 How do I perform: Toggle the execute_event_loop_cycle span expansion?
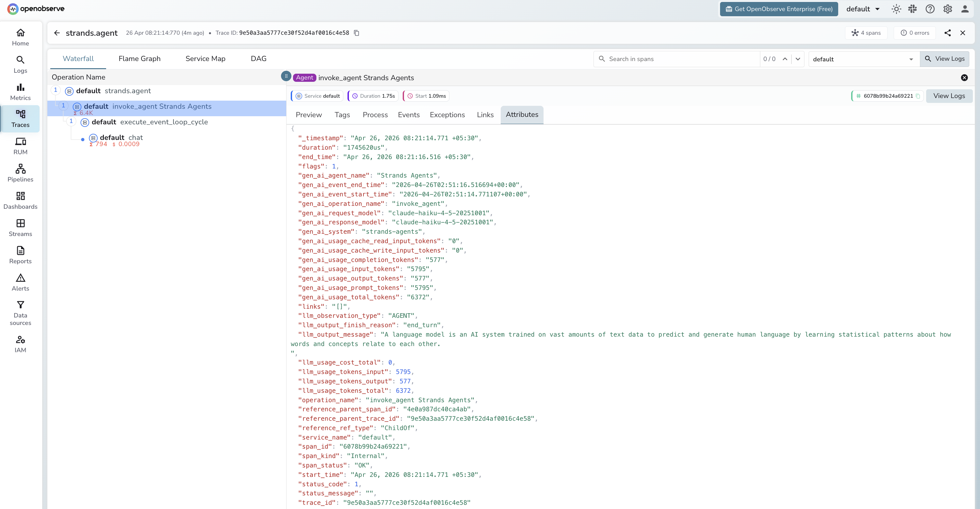71,121
